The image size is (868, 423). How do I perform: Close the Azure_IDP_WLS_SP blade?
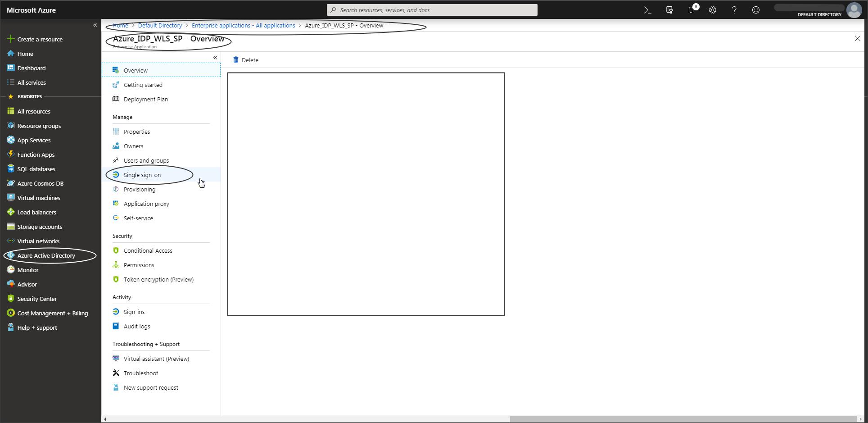(x=857, y=39)
